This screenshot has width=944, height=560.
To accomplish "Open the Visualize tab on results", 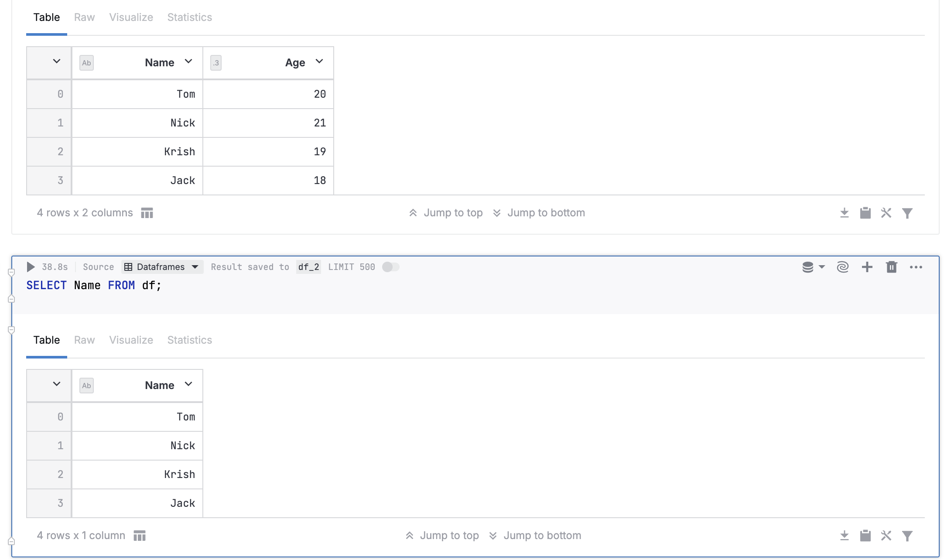I will coord(131,340).
